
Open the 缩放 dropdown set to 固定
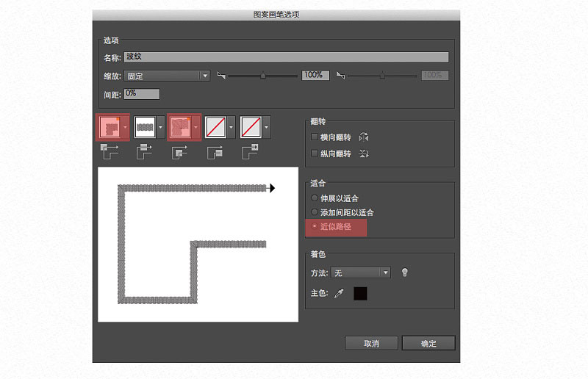click(167, 76)
